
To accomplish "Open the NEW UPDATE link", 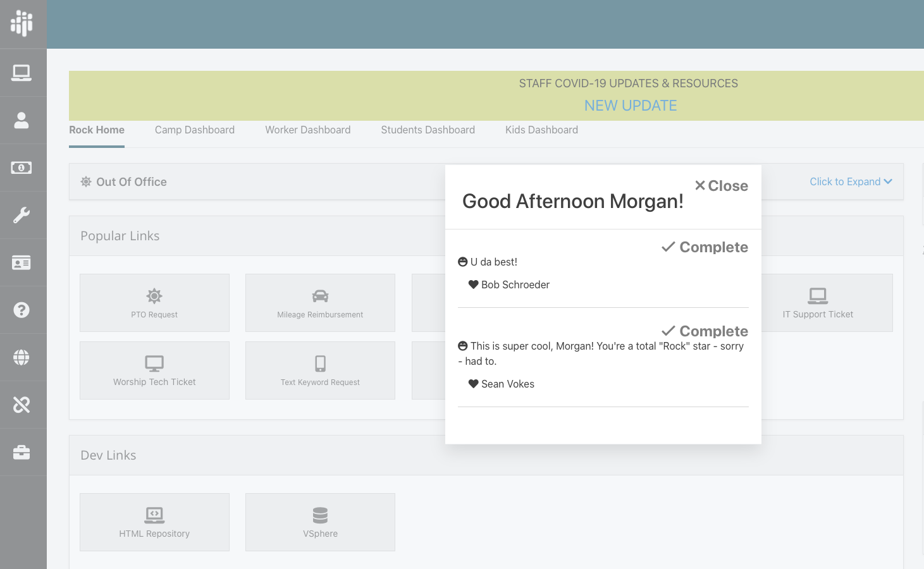I will tap(631, 106).
